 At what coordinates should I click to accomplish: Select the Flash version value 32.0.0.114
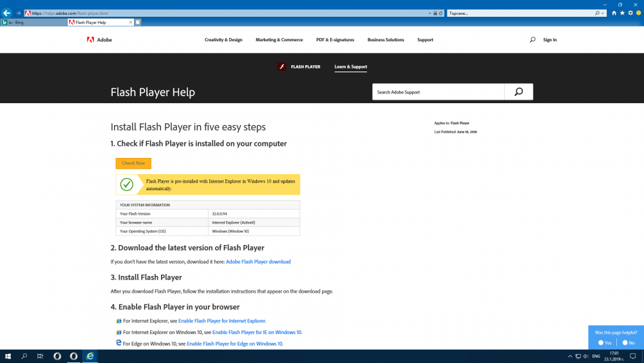[x=220, y=214]
